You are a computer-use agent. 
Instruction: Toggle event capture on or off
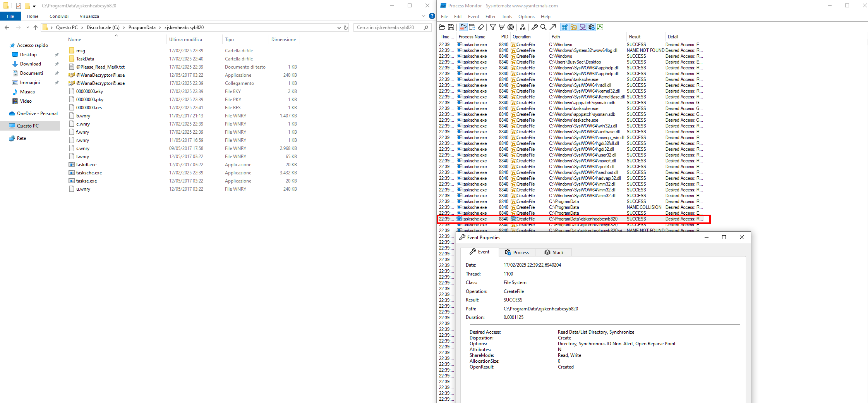(x=463, y=27)
